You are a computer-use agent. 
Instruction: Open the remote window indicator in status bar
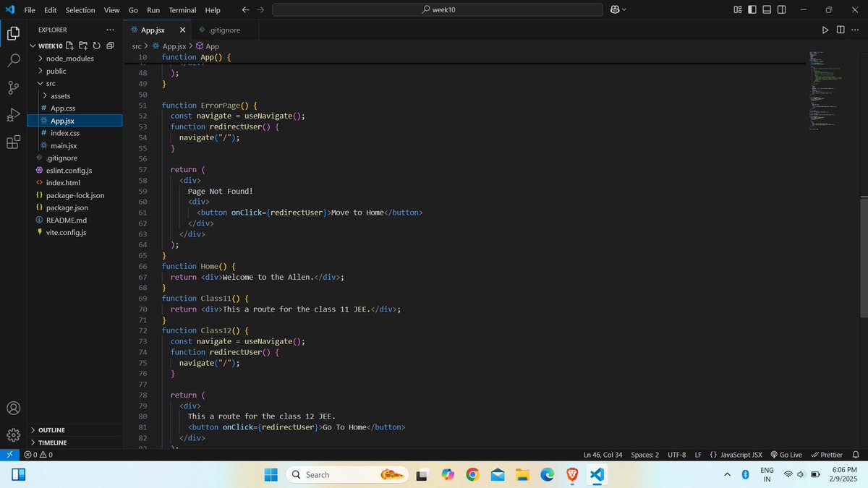pos(9,455)
